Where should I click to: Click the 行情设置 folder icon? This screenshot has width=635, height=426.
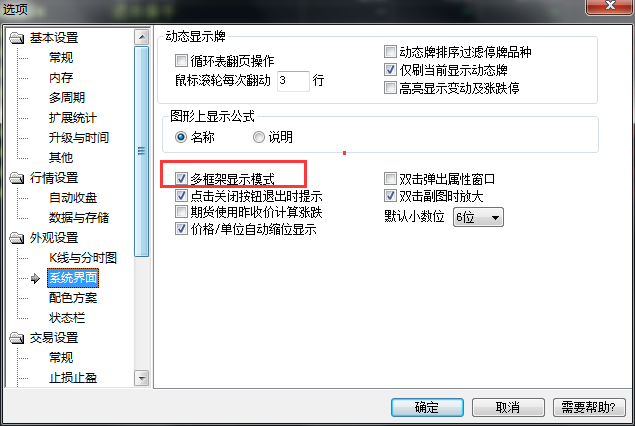tap(17, 178)
